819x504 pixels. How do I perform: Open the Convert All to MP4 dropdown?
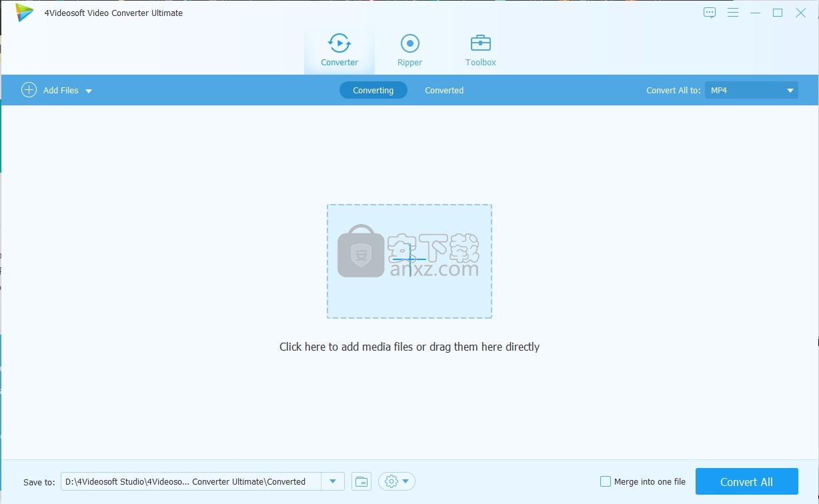[752, 90]
